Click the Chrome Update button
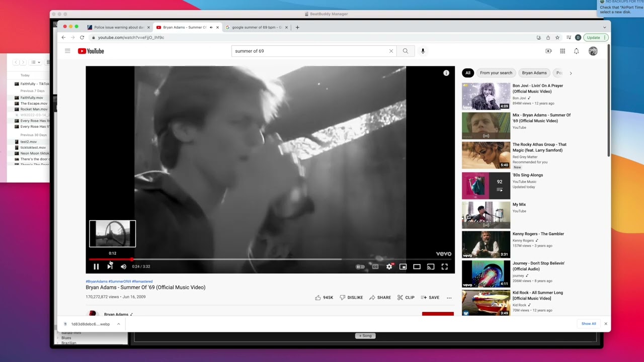 coord(596,37)
